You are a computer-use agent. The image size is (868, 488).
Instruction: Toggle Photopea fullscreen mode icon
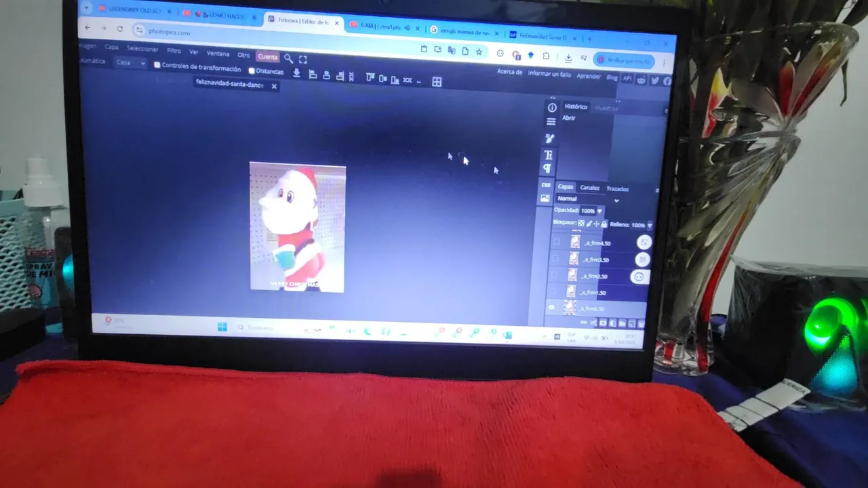pos(303,60)
